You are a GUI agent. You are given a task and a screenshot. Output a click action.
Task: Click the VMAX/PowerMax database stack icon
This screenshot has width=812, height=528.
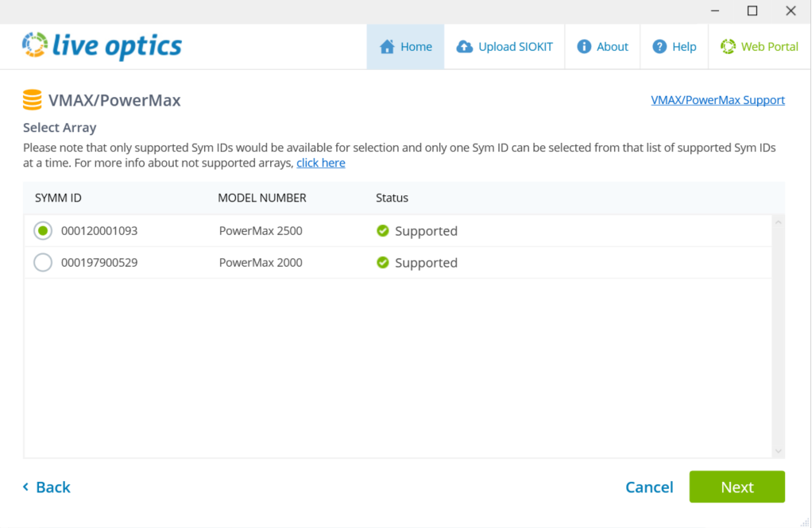click(x=33, y=100)
